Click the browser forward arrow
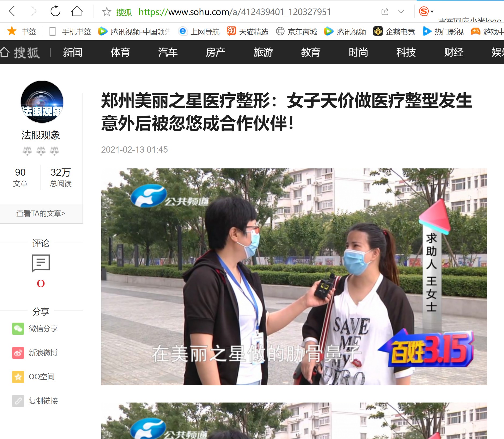The height and width of the screenshot is (439, 504). [x=34, y=11]
